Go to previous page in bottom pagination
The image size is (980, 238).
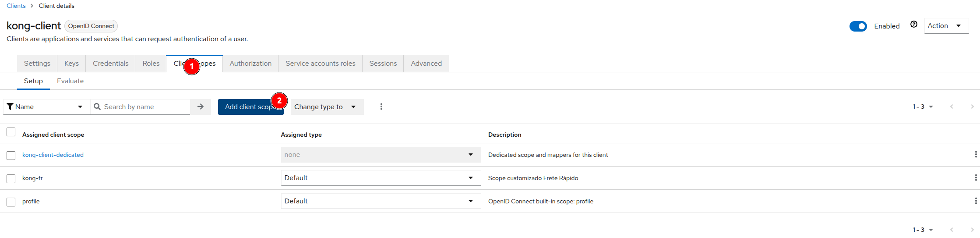952,230
